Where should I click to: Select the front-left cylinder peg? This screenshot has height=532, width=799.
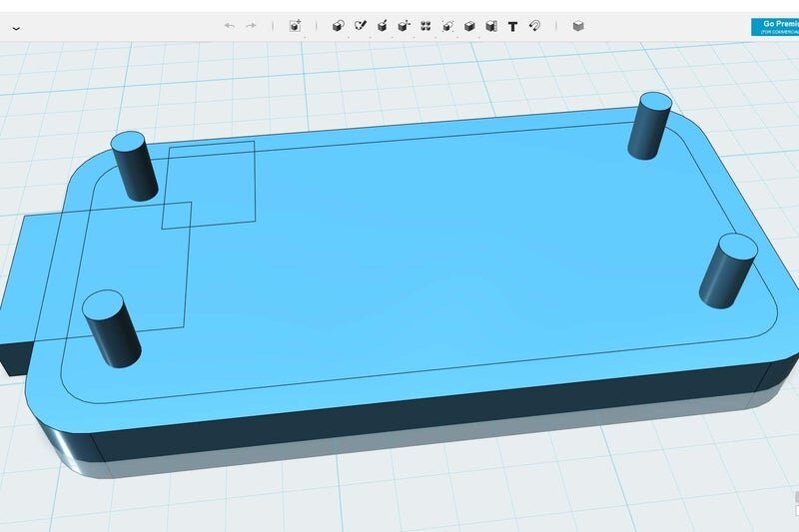coord(112,328)
